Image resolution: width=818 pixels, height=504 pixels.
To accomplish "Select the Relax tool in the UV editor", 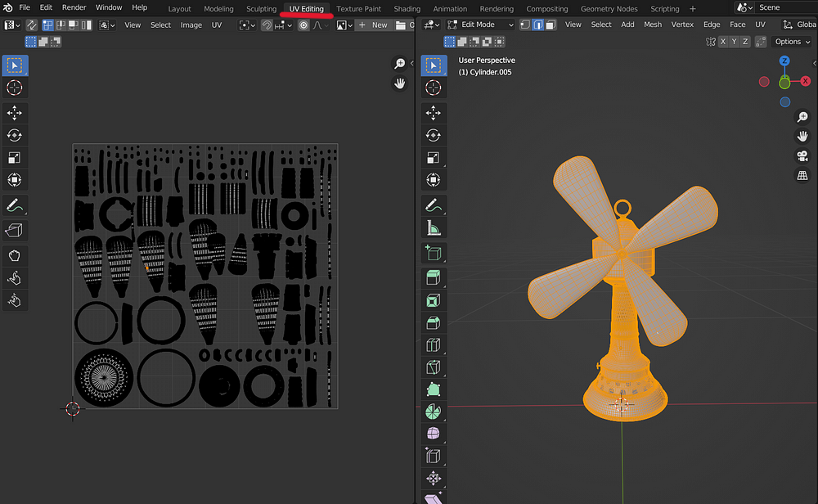I will (15, 278).
